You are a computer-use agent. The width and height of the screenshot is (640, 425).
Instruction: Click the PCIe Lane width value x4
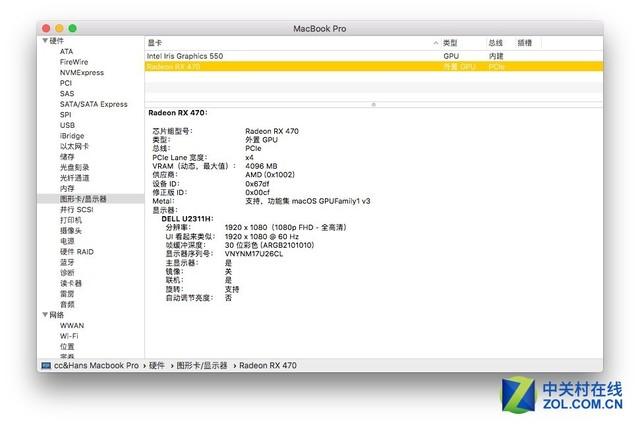[249, 157]
